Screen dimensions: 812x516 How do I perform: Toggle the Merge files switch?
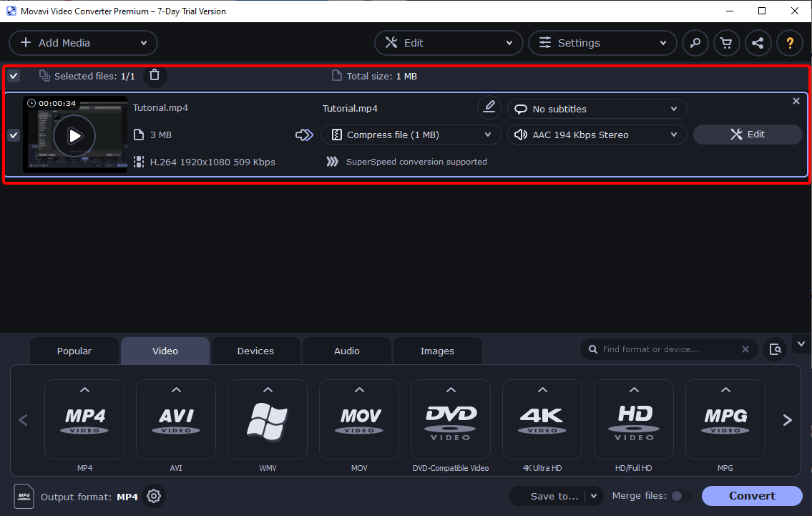pyautogui.click(x=681, y=496)
